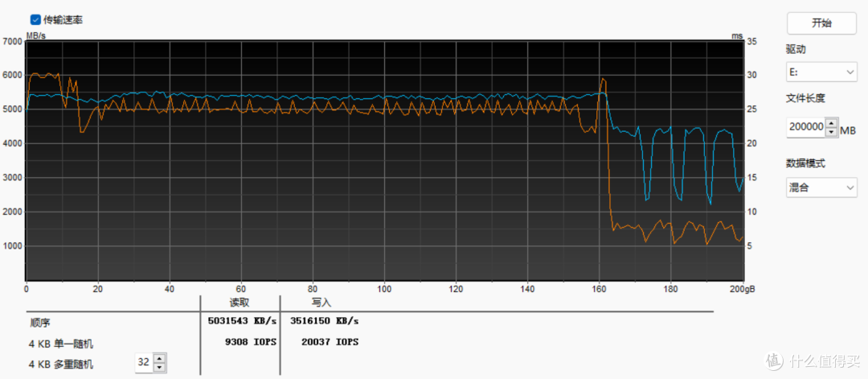Click the 开始 button
This screenshot has height=379, width=868.
click(821, 23)
